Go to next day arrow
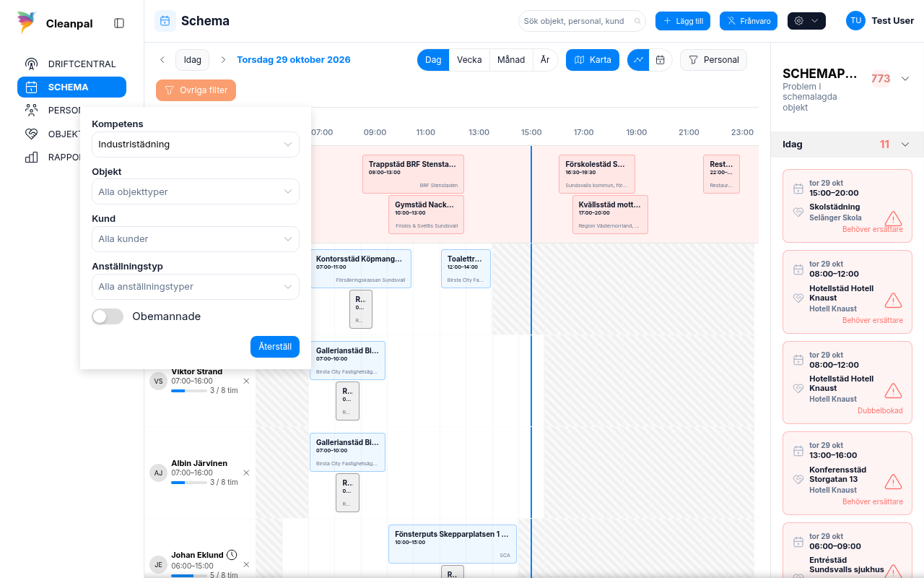Viewport: 924px width, 578px height. point(223,60)
